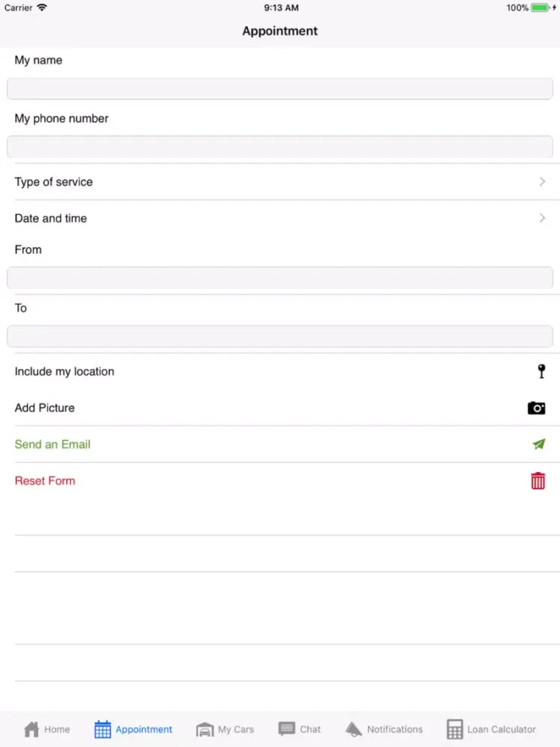This screenshot has width=560, height=747.
Task: Switch to the Loan Calculator tab label
Action: [x=502, y=729]
